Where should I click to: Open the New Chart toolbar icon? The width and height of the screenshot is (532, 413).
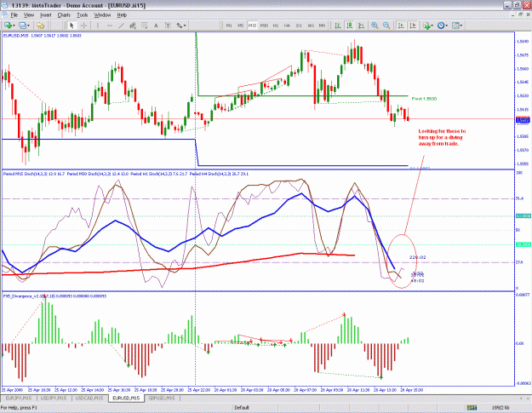click(x=8, y=26)
